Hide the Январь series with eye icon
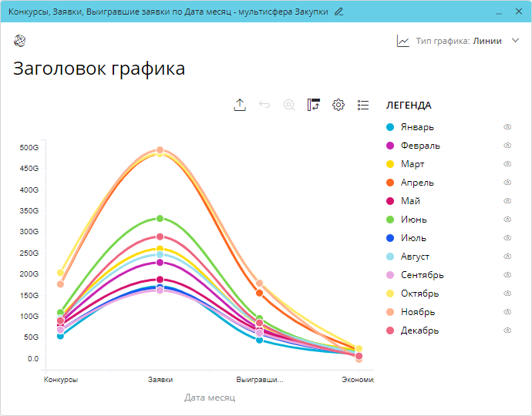532x416 pixels. 507,127
